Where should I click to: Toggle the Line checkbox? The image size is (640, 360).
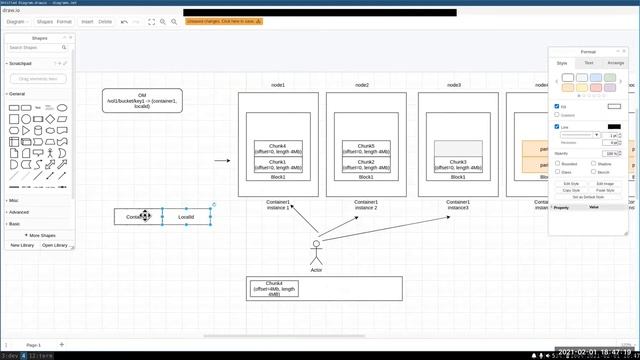tap(557, 127)
